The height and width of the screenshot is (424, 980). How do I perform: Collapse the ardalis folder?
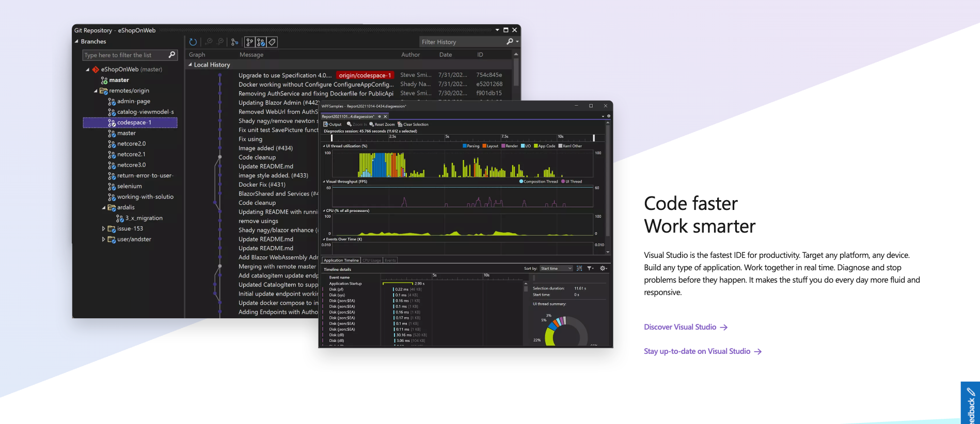[x=103, y=207]
